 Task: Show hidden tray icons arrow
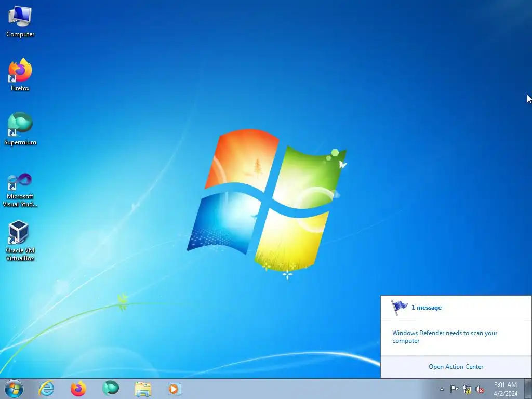point(442,389)
